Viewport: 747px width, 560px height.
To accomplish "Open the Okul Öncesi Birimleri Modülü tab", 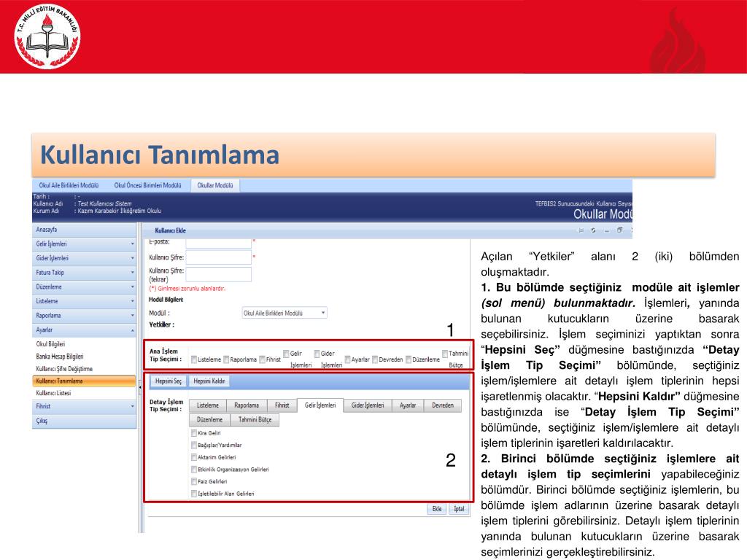I will pos(147,185).
